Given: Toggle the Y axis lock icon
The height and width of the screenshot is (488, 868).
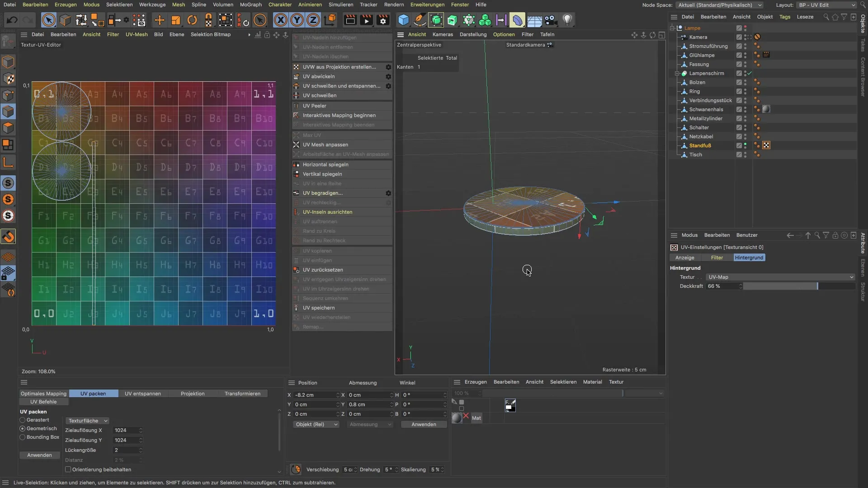Looking at the screenshot, I should pos(297,20).
